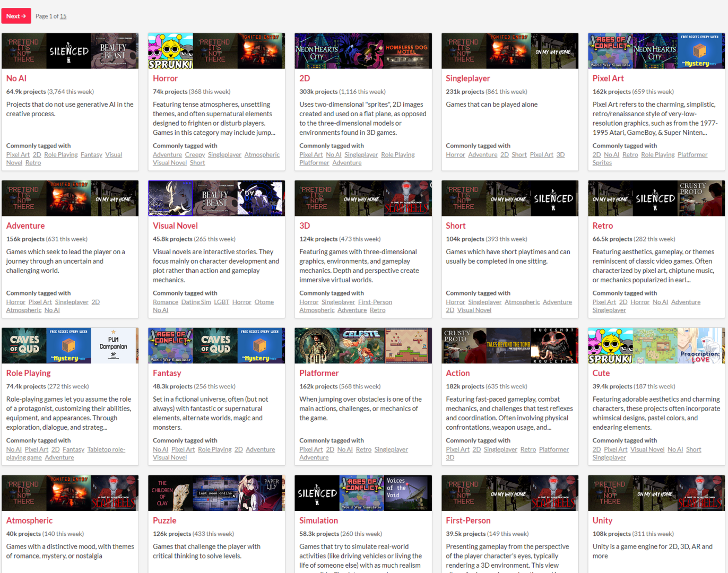
Task: Open Celeste thumbnail in Platformer card
Action: pos(362,345)
